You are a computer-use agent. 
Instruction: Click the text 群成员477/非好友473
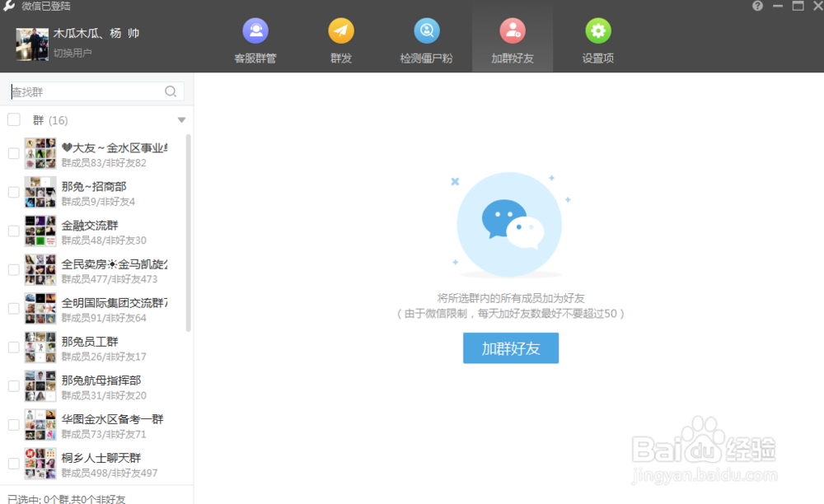(x=110, y=279)
